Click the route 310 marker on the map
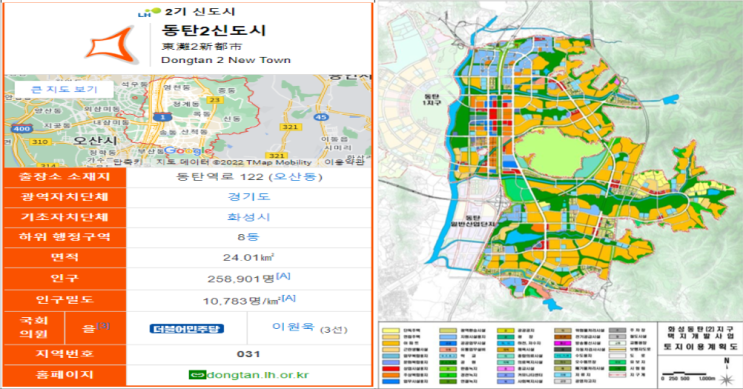Screen dimensions: 743x389 [39, 142]
